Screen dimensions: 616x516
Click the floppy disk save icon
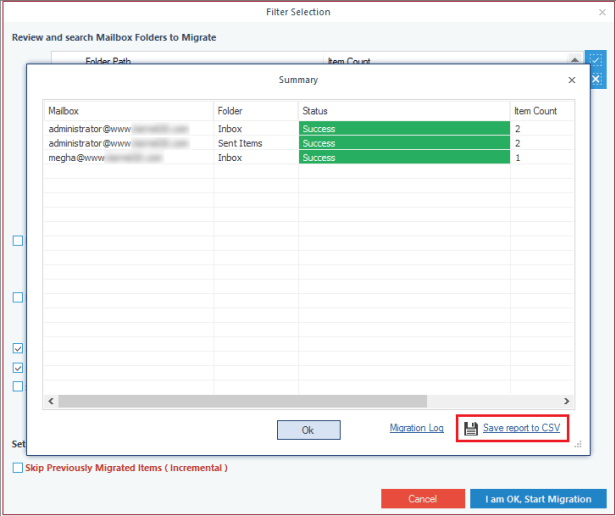point(471,428)
